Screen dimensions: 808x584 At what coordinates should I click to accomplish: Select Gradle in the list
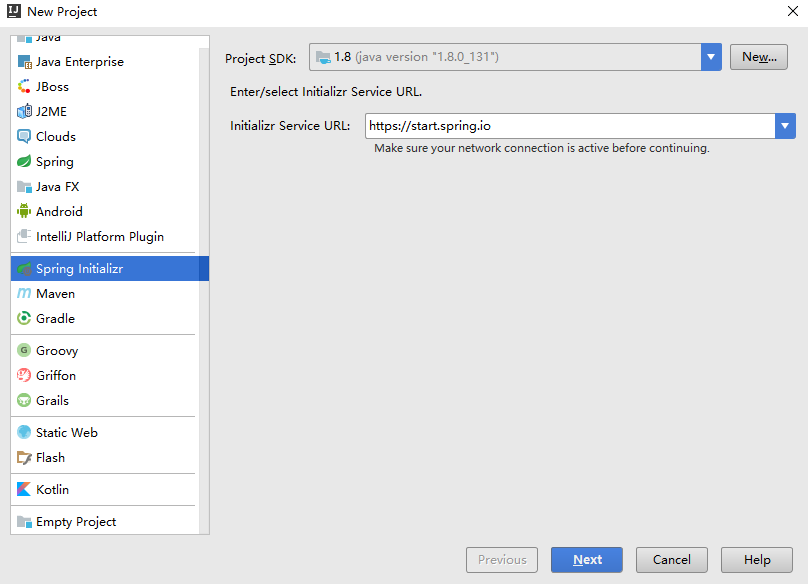tap(105, 319)
